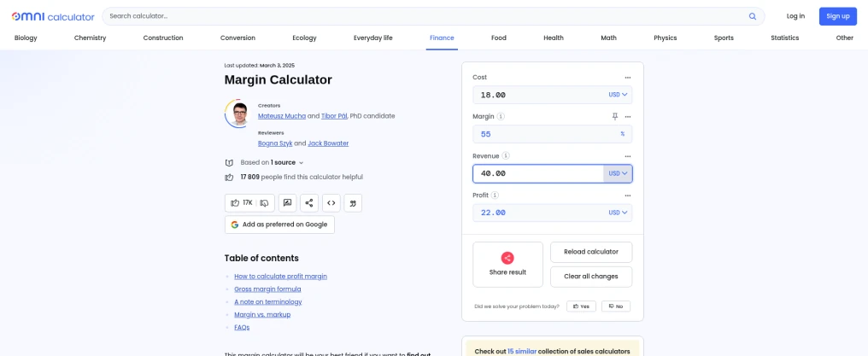Jump to How to calculate profit margin
This screenshot has width=868, height=356.
tap(281, 277)
